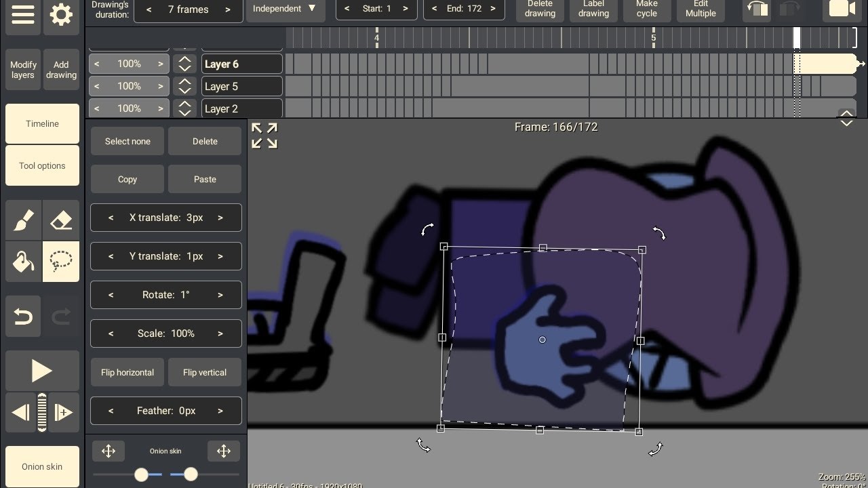
Task: Select the Lasso selection tool
Action: (61, 262)
